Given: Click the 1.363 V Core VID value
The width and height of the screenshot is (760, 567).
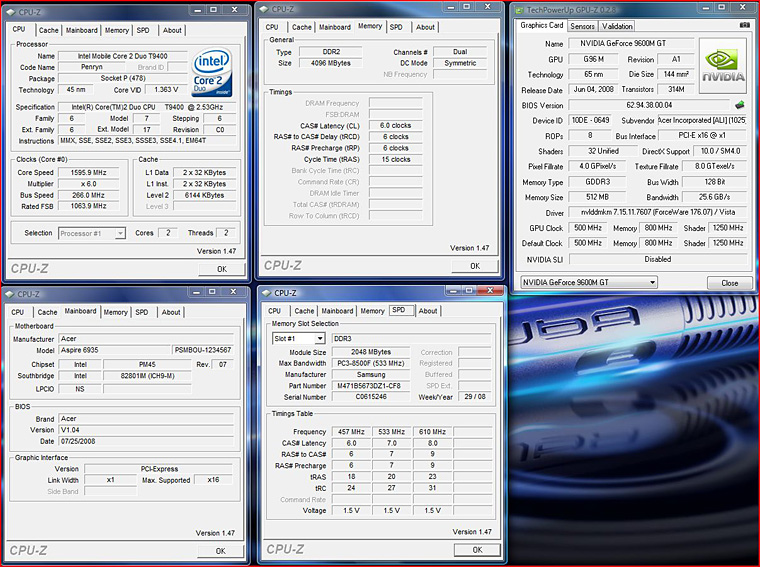Looking at the screenshot, I should 166,90.
